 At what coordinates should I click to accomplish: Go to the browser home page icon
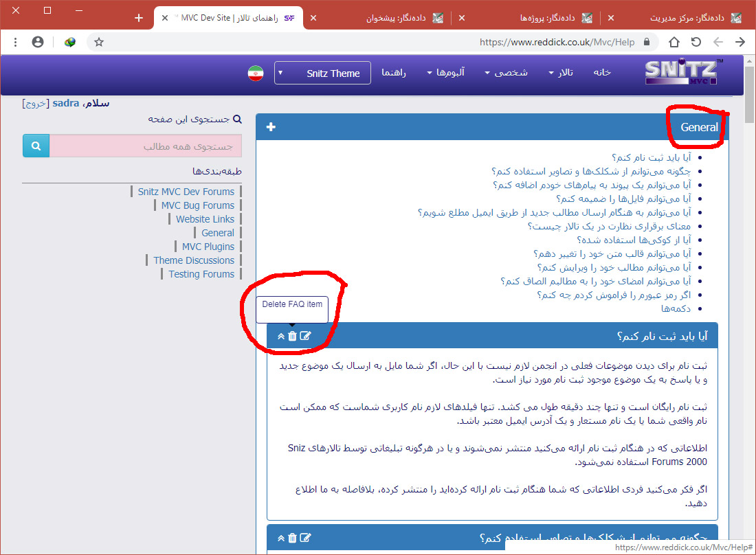tap(674, 42)
